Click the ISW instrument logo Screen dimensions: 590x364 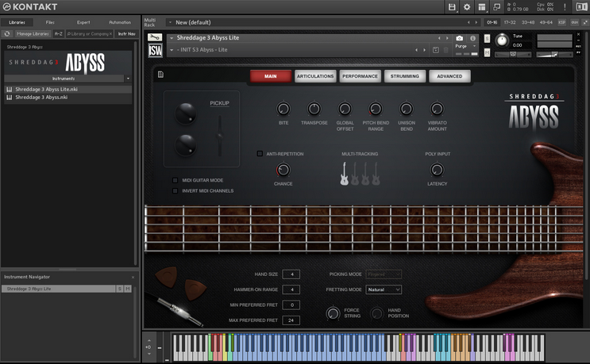click(x=155, y=50)
